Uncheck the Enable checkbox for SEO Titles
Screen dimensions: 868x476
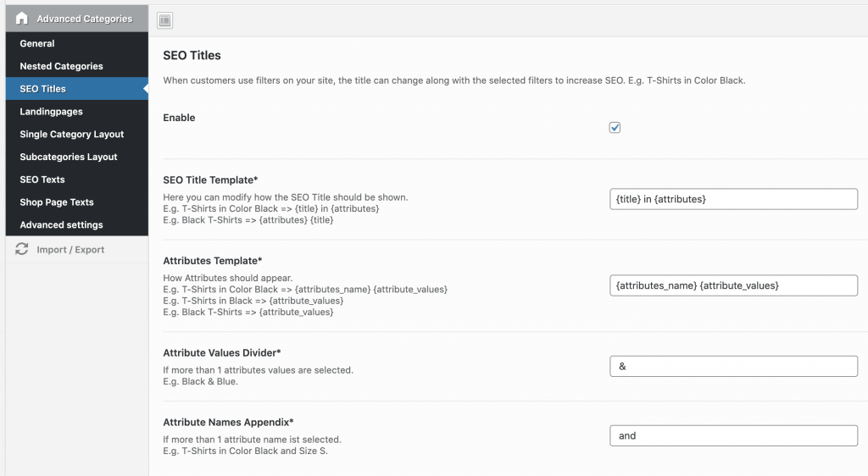tap(615, 128)
